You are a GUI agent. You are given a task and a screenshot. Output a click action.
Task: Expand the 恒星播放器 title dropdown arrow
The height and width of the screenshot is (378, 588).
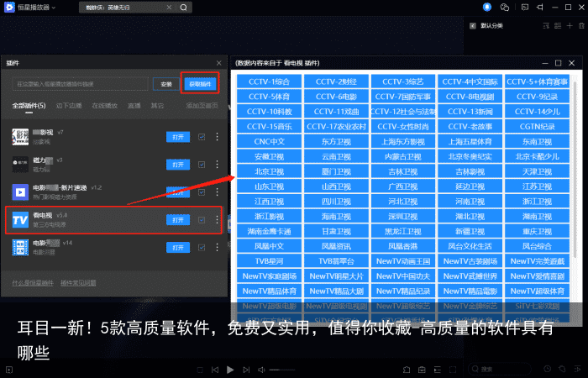[x=54, y=8]
